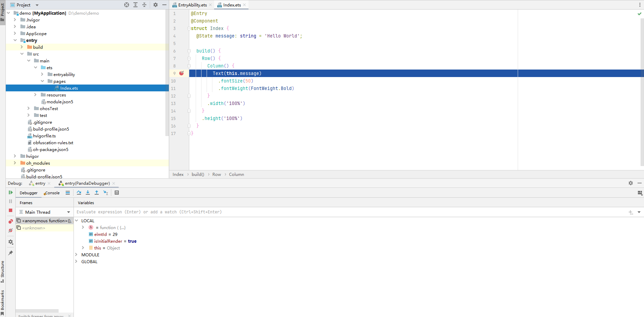Image resolution: width=644 pixels, height=317 pixels.
Task: Click Step Into icon
Action: (x=88, y=193)
